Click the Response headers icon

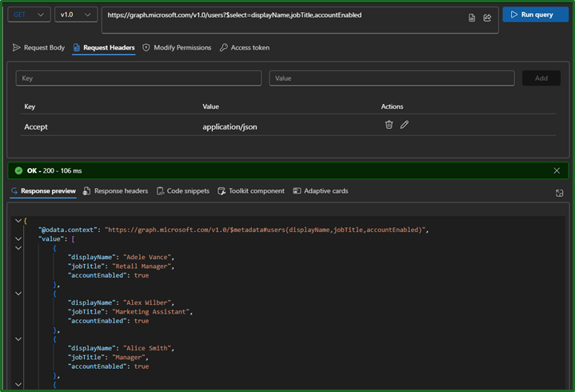86,191
